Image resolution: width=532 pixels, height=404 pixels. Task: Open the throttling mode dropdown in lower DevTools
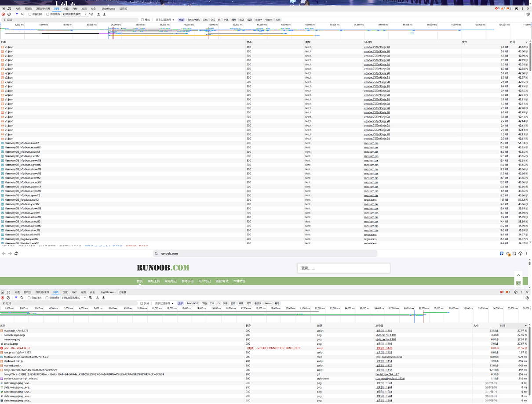[x=74, y=298]
